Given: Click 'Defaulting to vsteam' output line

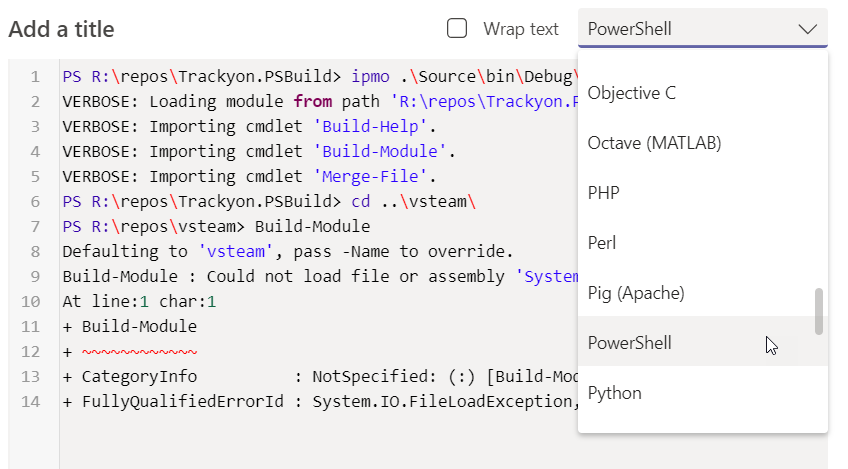Looking at the screenshot, I should [x=288, y=251].
